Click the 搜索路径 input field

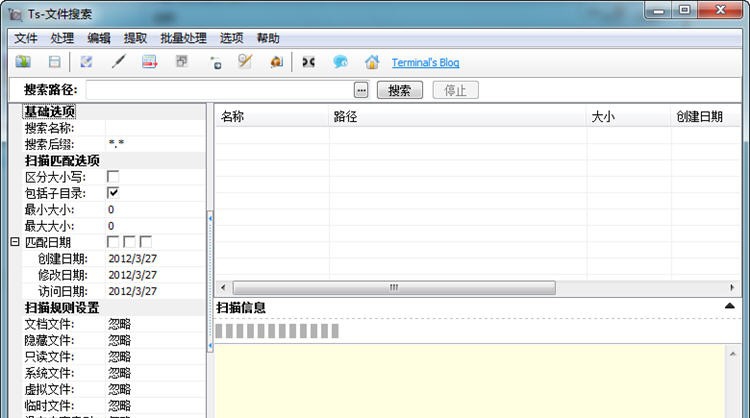pos(220,90)
